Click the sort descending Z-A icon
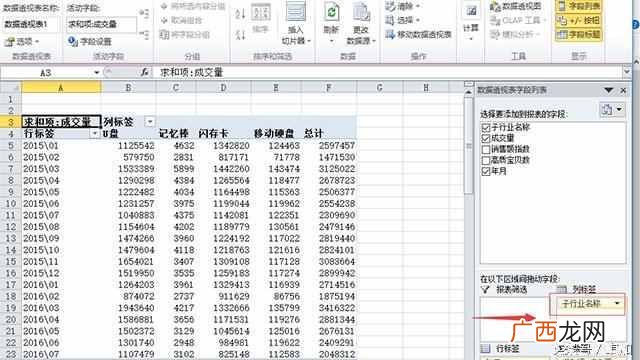 coord(240,35)
